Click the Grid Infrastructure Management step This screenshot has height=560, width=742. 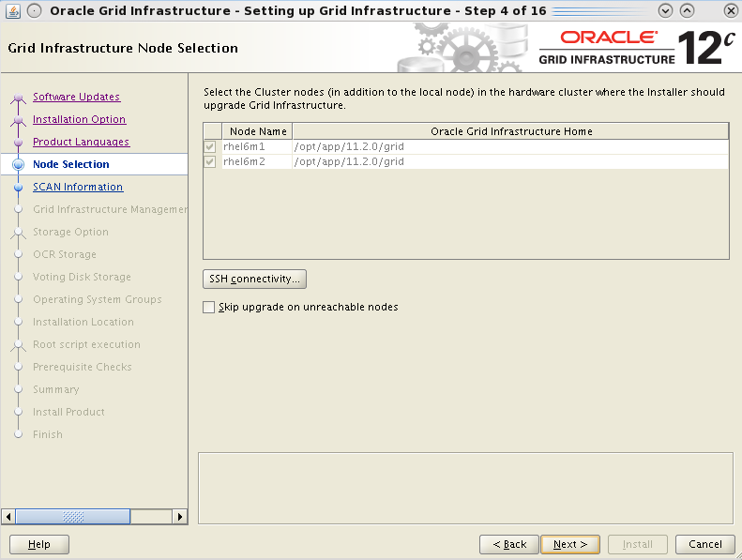[x=110, y=209]
